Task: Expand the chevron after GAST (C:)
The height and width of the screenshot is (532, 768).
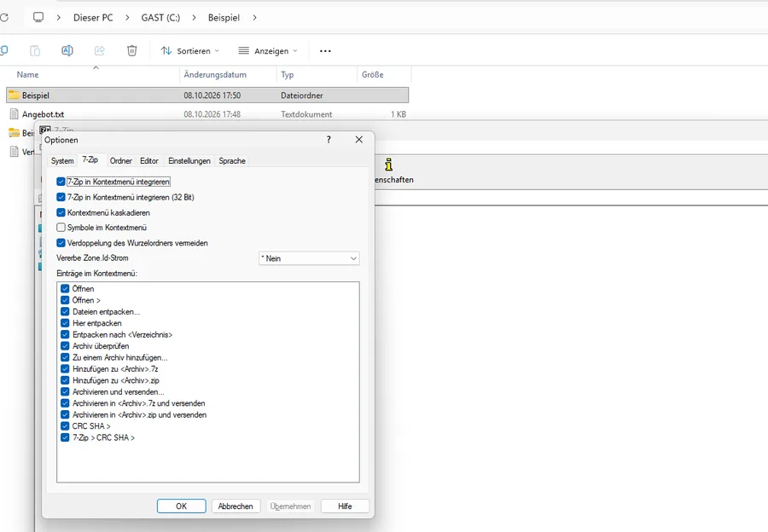Action: (194, 18)
